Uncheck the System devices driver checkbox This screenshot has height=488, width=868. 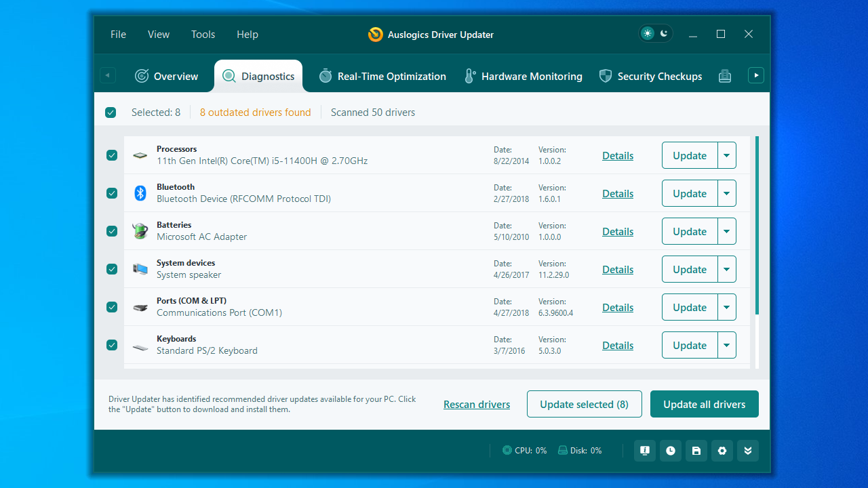112,269
